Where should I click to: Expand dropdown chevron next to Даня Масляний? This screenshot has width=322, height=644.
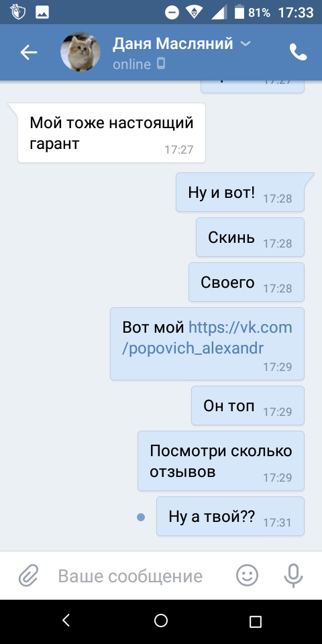[x=246, y=44]
